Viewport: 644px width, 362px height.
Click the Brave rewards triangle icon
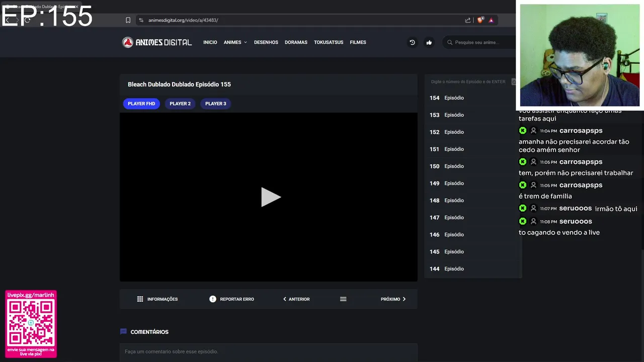click(491, 20)
